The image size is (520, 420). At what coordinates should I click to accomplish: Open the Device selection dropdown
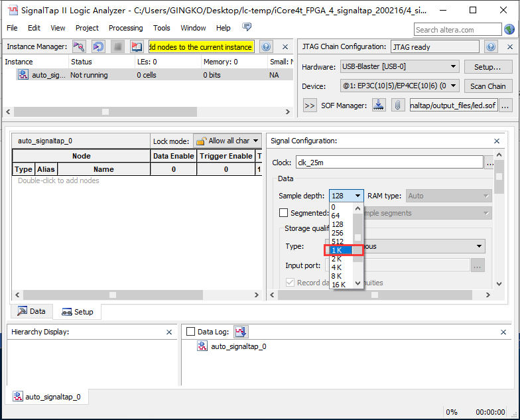399,86
